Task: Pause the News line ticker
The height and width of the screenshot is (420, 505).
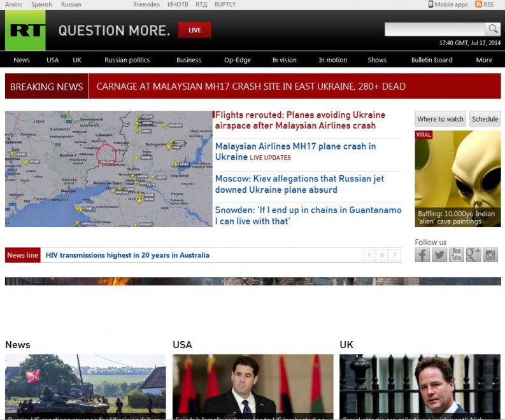Action: tap(382, 255)
